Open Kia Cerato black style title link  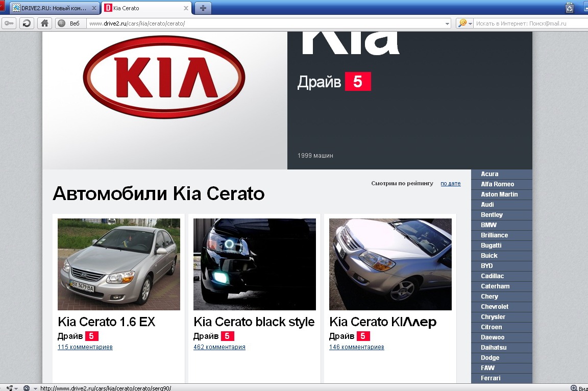click(x=254, y=322)
